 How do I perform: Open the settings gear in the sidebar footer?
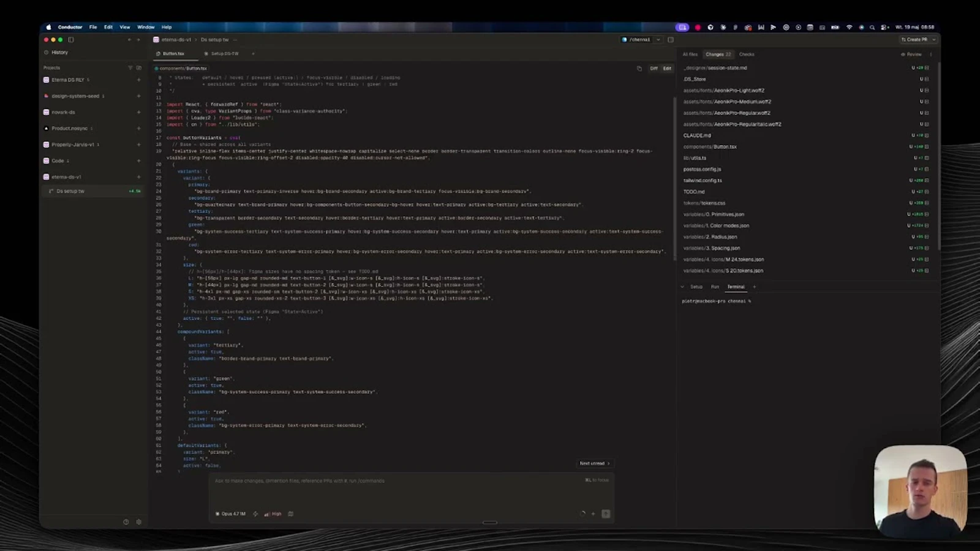click(x=138, y=522)
